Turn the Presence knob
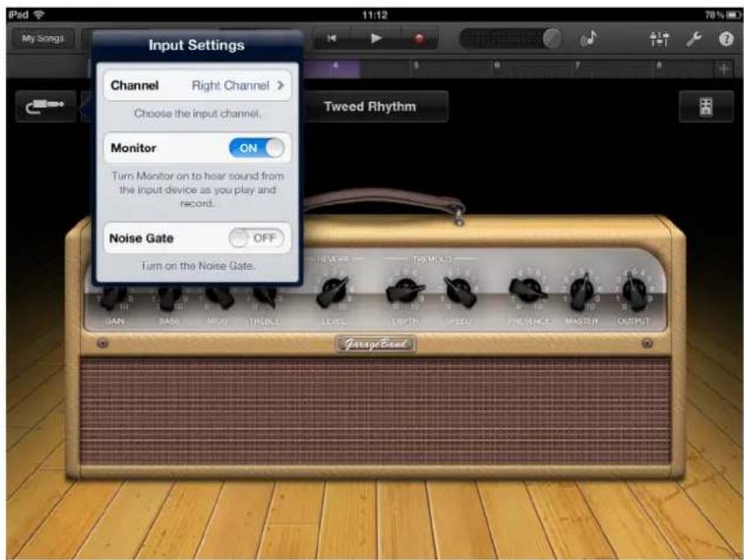The image size is (744, 560). (x=527, y=290)
